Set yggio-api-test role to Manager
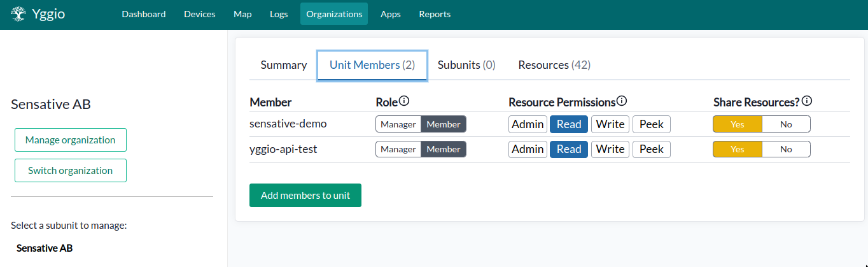Screen dimensions: 868x267 pyautogui.click(x=398, y=149)
